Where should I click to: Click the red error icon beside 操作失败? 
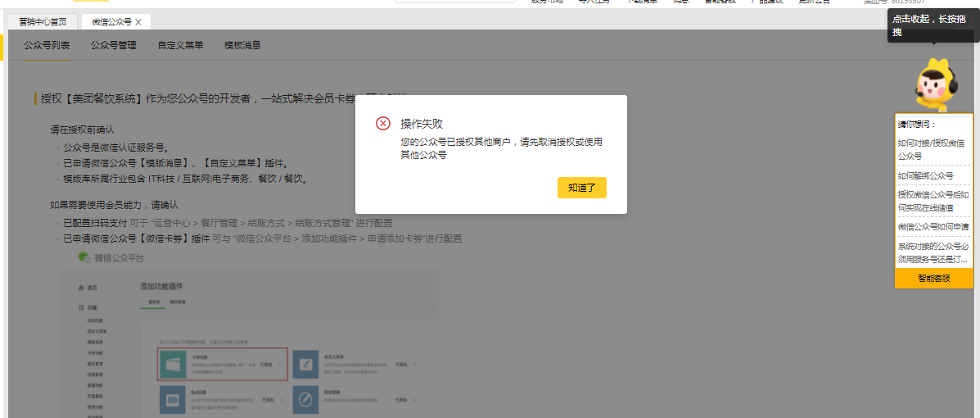tap(383, 123)
